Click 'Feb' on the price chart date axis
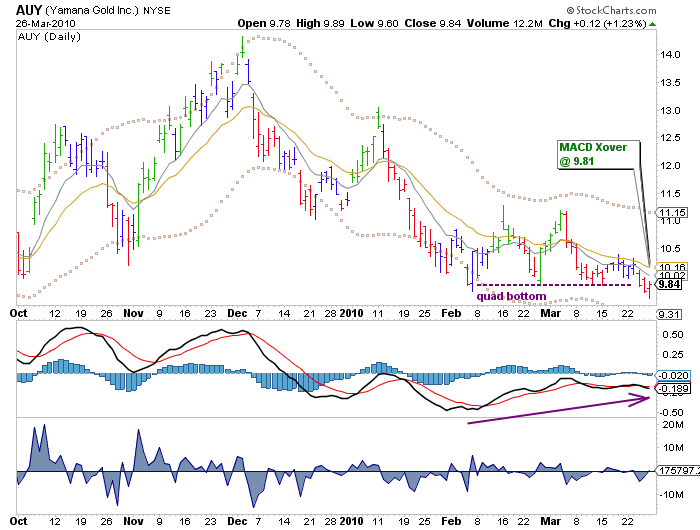Screen dimensions: 700x530 451,313
